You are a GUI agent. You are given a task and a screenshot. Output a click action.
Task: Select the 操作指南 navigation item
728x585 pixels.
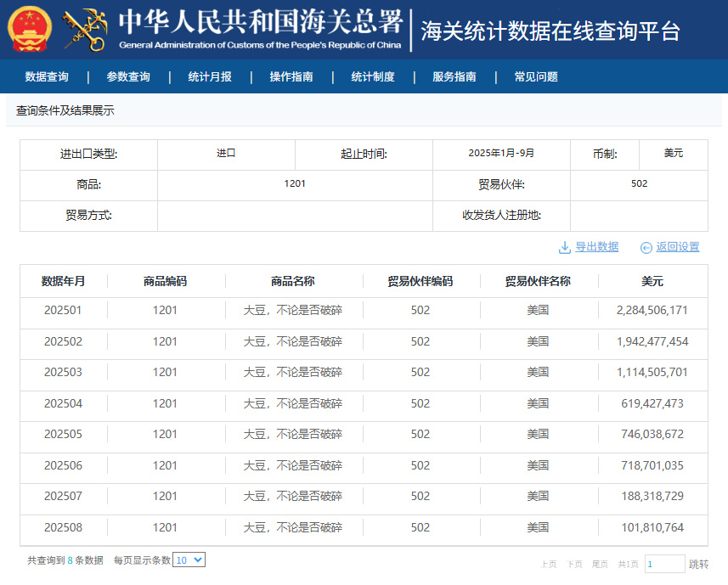point(291,76)
